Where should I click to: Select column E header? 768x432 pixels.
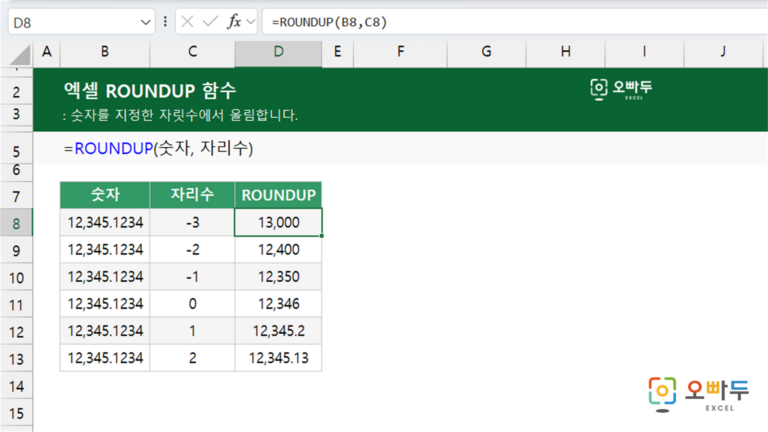coord(337,52)
